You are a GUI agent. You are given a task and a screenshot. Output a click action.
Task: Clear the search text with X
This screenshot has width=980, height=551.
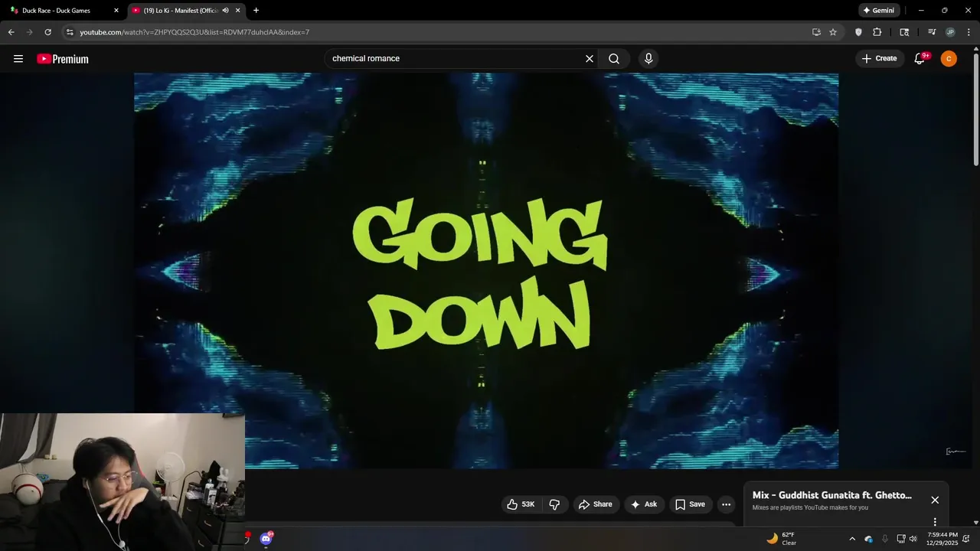pyautogui.click(x=590, y=59)
